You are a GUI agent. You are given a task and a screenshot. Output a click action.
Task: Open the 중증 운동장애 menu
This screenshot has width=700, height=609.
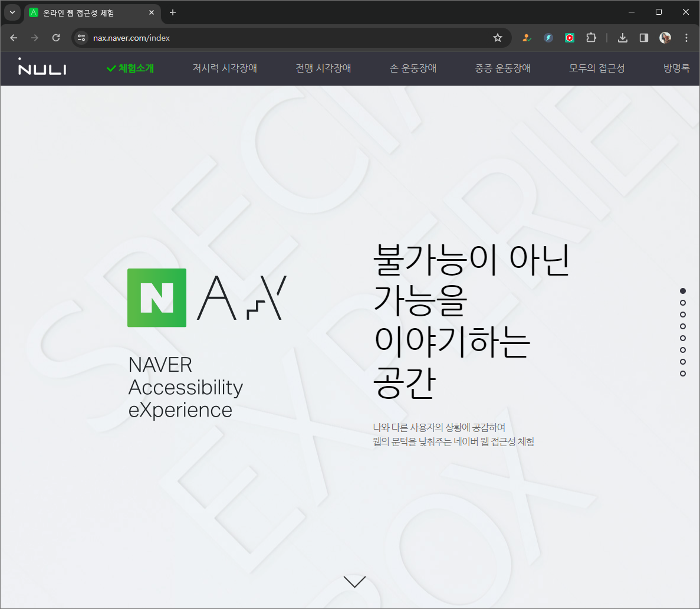[502, 68]
